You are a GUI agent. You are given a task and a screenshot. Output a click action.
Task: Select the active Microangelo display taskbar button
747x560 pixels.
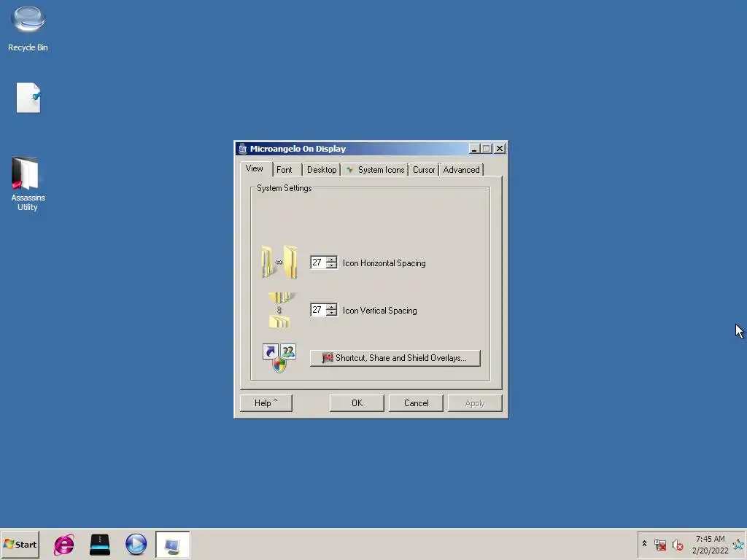[x=172, y=545]
